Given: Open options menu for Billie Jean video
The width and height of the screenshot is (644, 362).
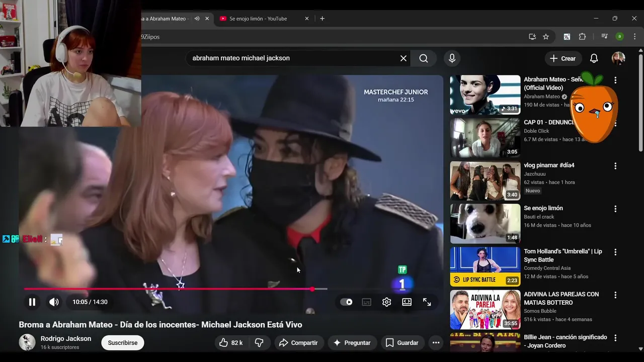Looking at the screenshot, I should click(x=615, y=338).
